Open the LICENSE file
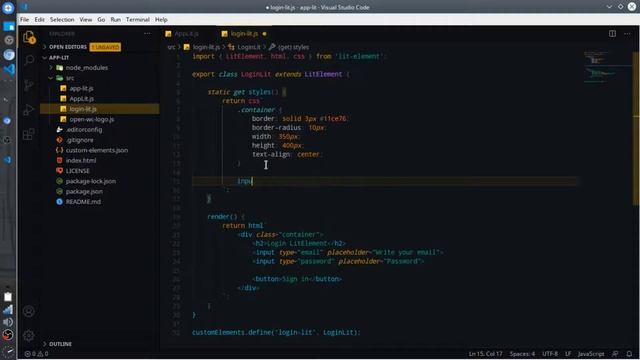The image size is (640, 360). coord(78,171)
